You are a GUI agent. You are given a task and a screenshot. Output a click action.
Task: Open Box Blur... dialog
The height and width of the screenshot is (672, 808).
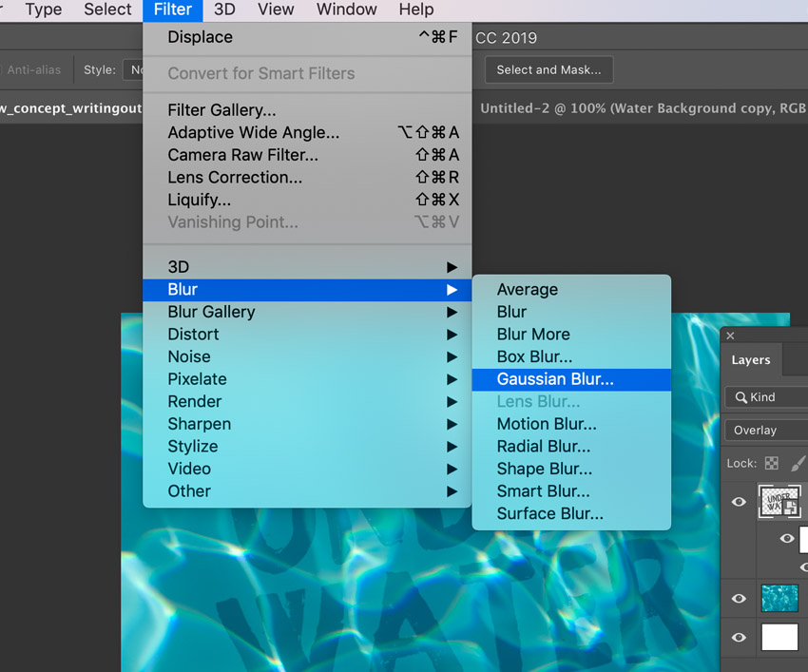point(571,356)
